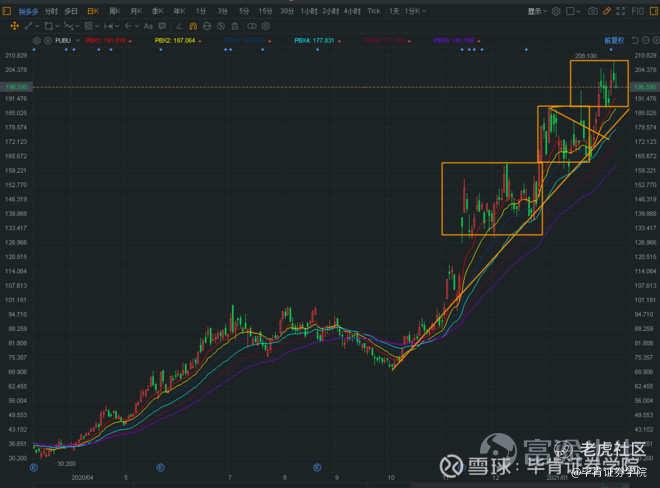Click the collapse icon beside 前复权

tap(636, 40)
